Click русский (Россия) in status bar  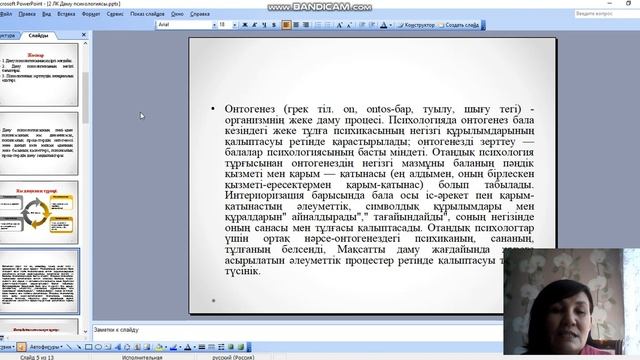click(233, 357)
